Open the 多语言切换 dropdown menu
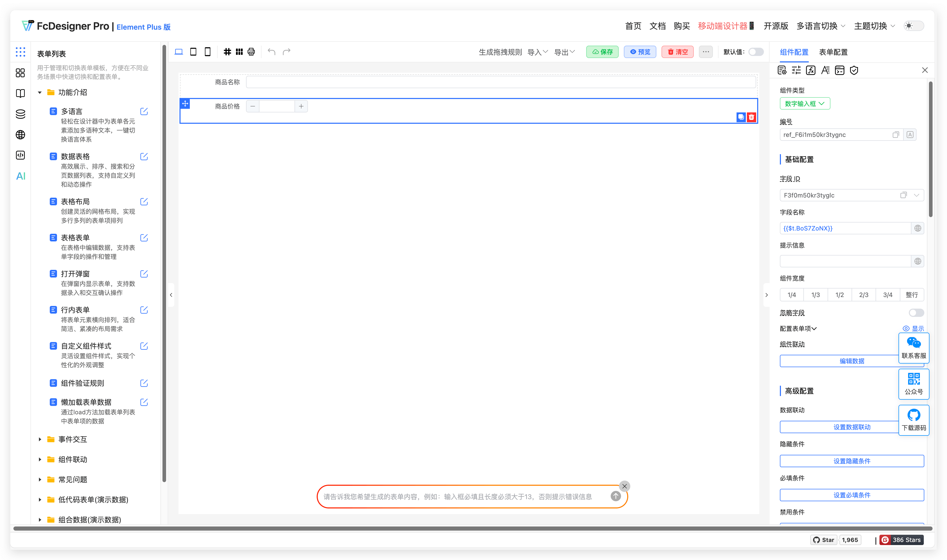Image resolution: width=947 pixels, height=560 pixels. (821, 26)
